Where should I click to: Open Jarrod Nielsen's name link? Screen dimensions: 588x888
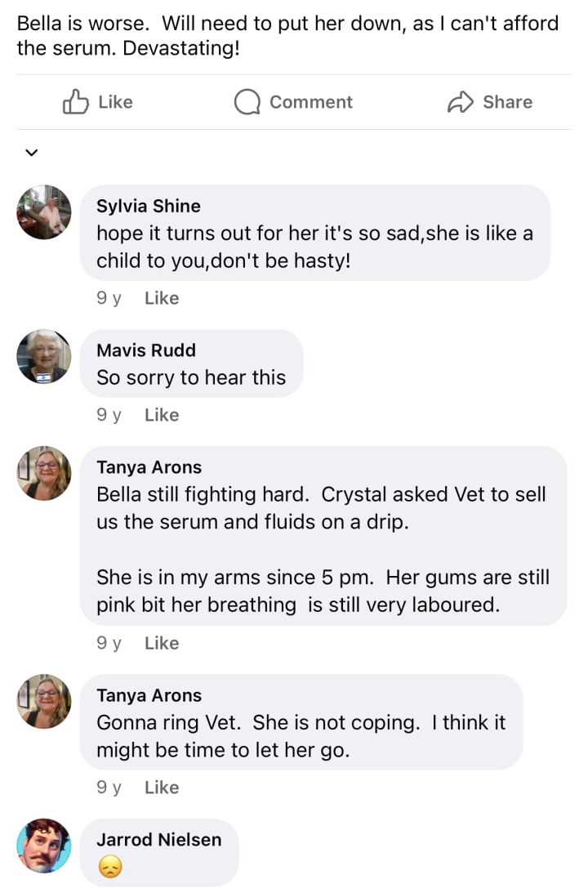coord(158,839)
